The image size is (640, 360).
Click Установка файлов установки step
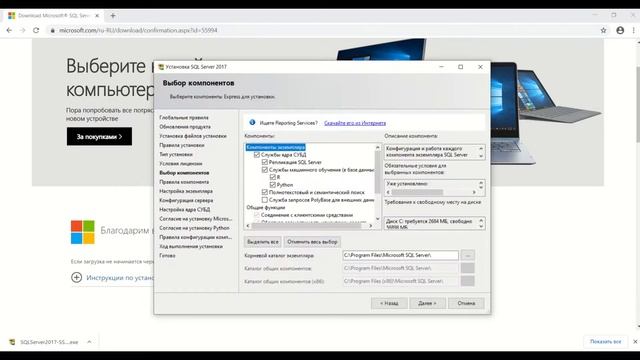coord(193,136)
